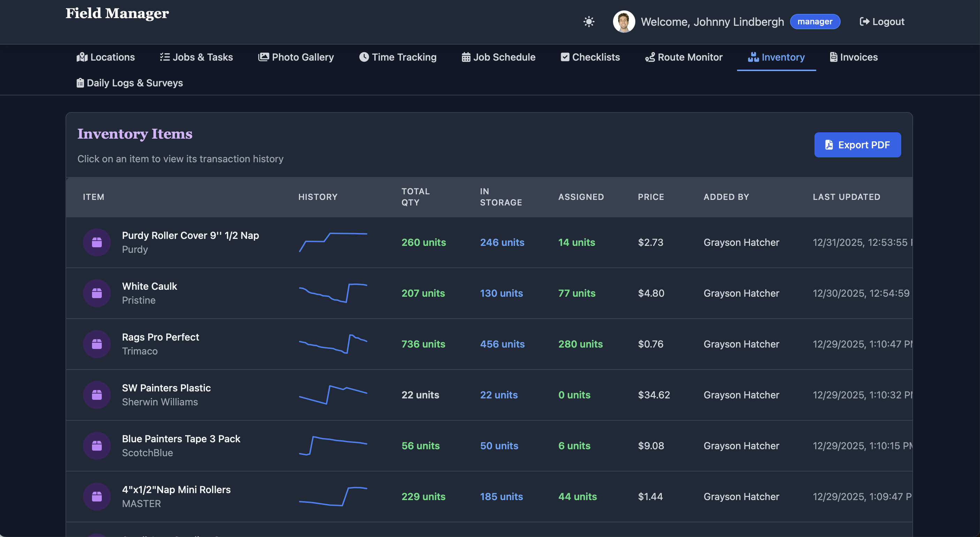Select 4"x1/2"Nap Mini Rollers item
Image resolution: width=980 pixels, height=537 pixels.
[176, 490]
